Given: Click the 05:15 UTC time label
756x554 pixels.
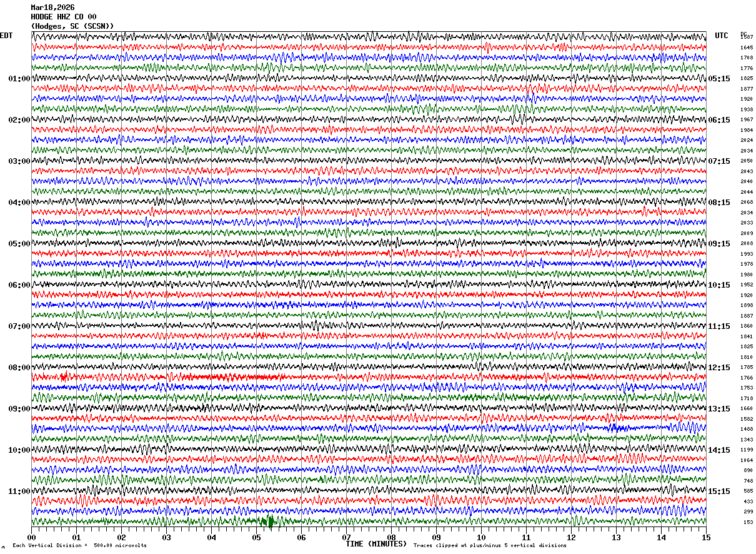Looking at the screenshot, I should point(719,79).
